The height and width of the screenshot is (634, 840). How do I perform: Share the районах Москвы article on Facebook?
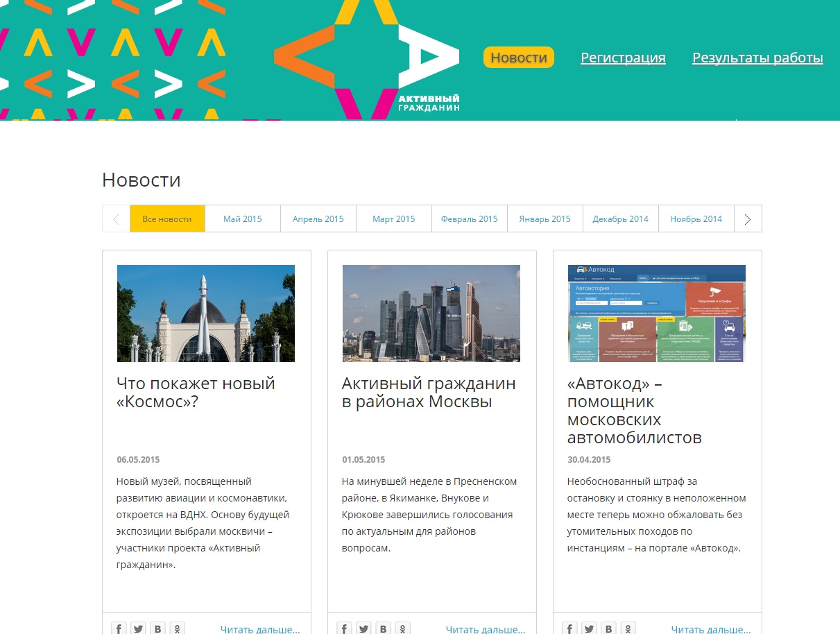tap(345, 628)
